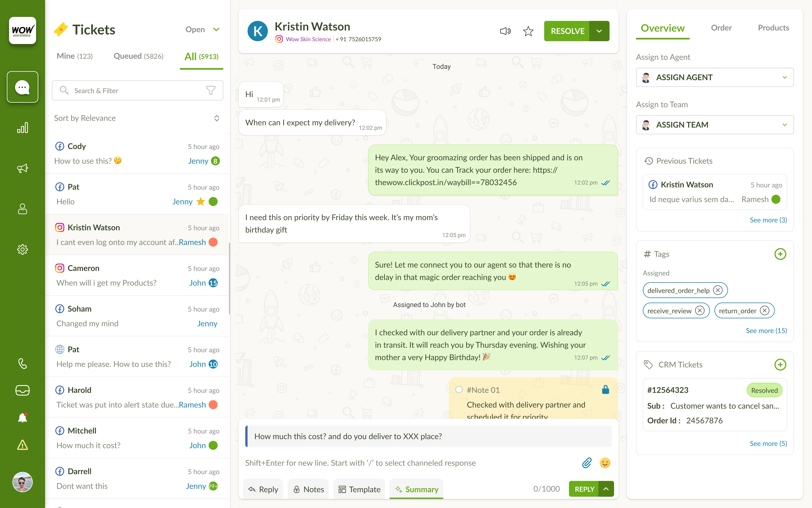Click See more (5) CRM tickets
The width and height of the screenshot is (812, 508).
point(768,444)
